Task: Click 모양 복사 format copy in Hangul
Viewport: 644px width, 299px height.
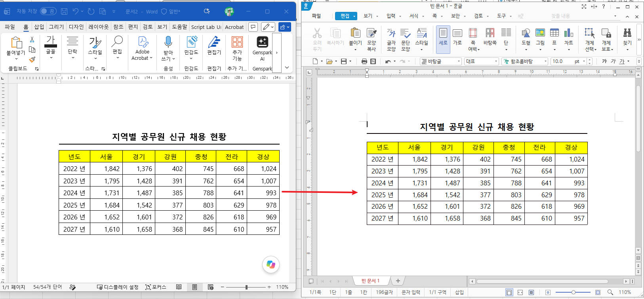Action: tap(372, 40)
